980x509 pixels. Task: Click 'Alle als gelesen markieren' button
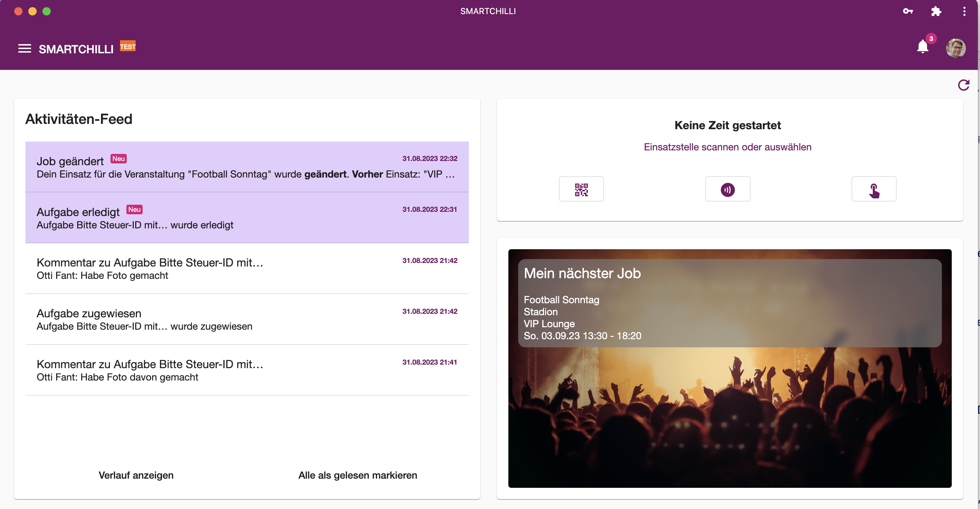click(358, 475)
